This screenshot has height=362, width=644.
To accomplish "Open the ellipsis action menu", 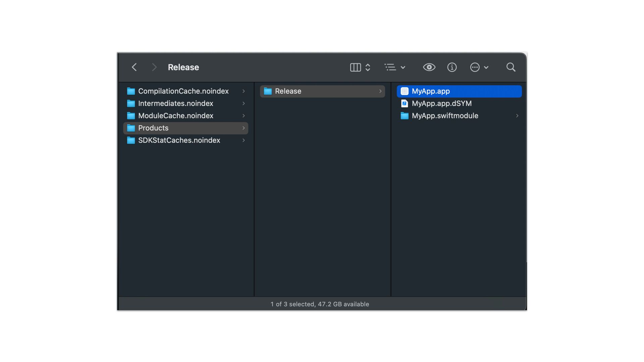I will [x=475, y=67].
